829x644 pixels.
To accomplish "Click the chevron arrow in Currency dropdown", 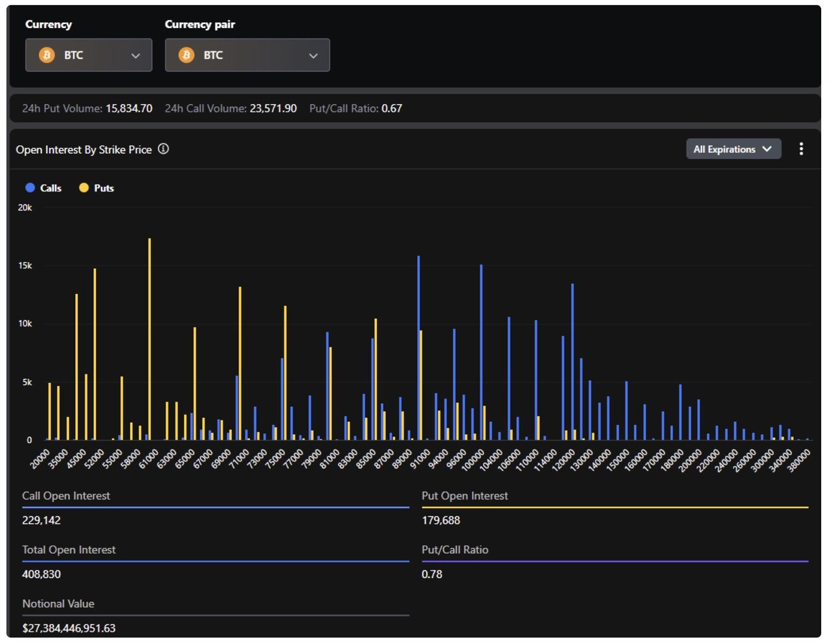I will [135, 56].
